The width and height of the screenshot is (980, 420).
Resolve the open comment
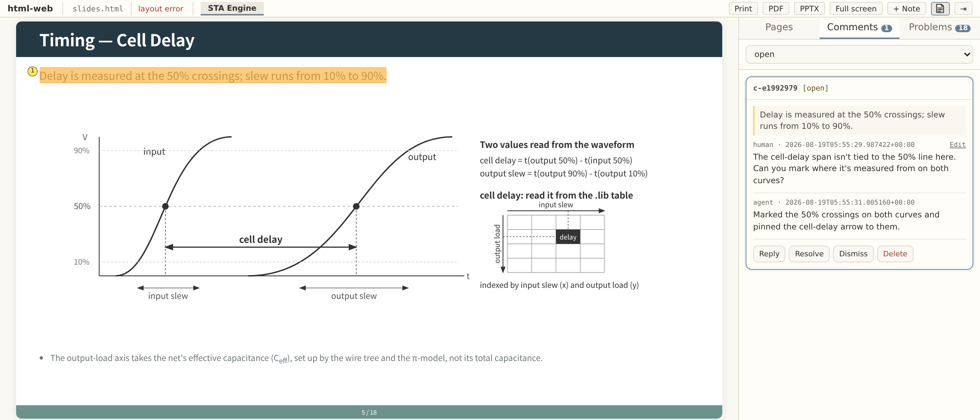pyautogui.click(x=809, y=254)
